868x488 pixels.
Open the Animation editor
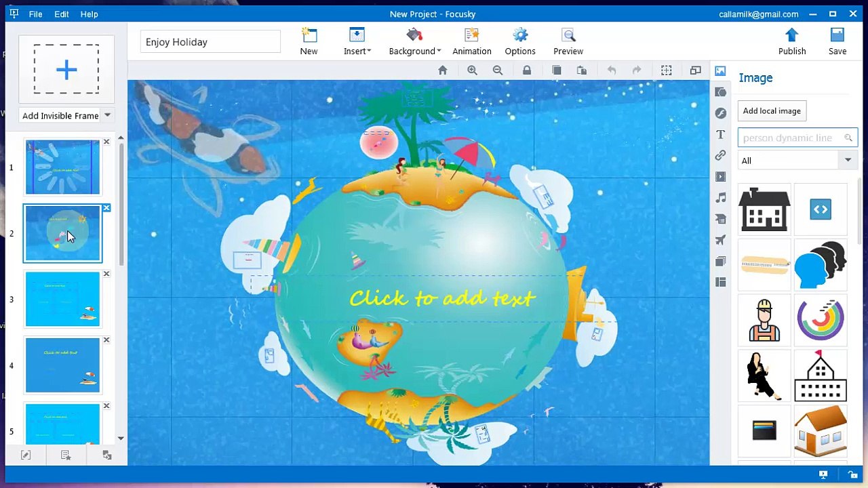pos(472,42)
